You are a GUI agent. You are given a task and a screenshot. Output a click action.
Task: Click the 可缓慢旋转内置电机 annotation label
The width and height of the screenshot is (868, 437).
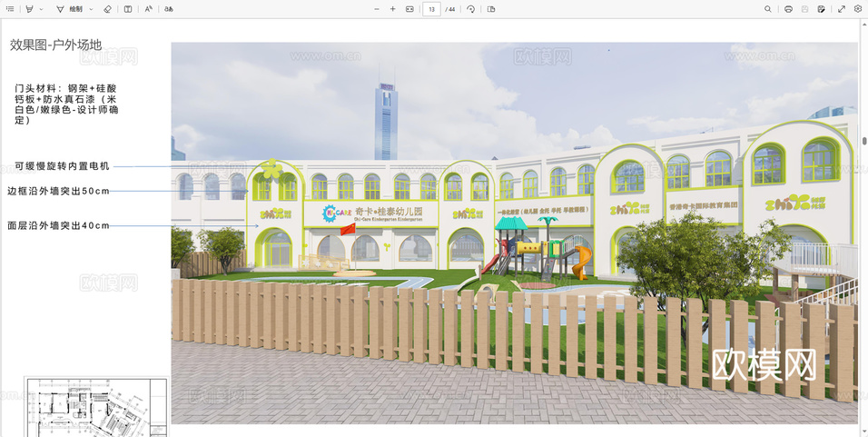[62, 165]
